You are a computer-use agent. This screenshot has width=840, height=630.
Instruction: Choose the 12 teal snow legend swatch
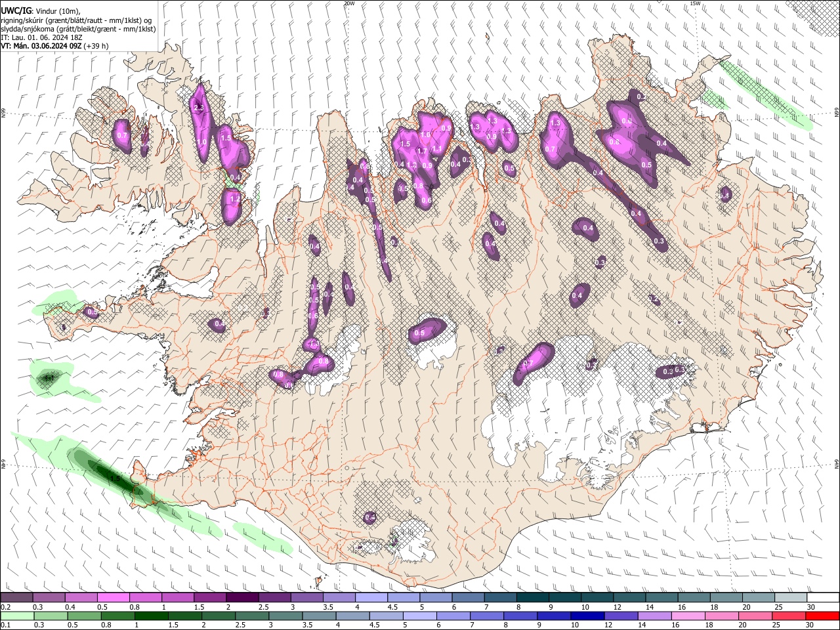tap(629, 598)
